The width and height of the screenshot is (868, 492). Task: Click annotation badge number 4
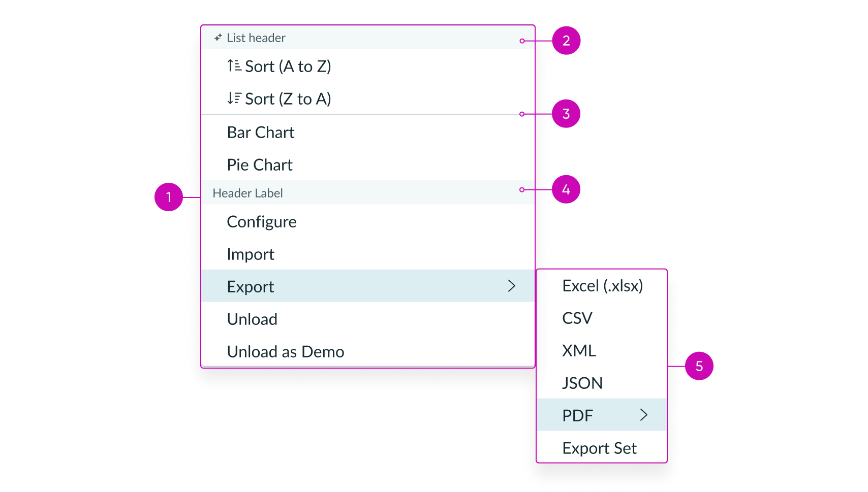click(x=566, y=189)
